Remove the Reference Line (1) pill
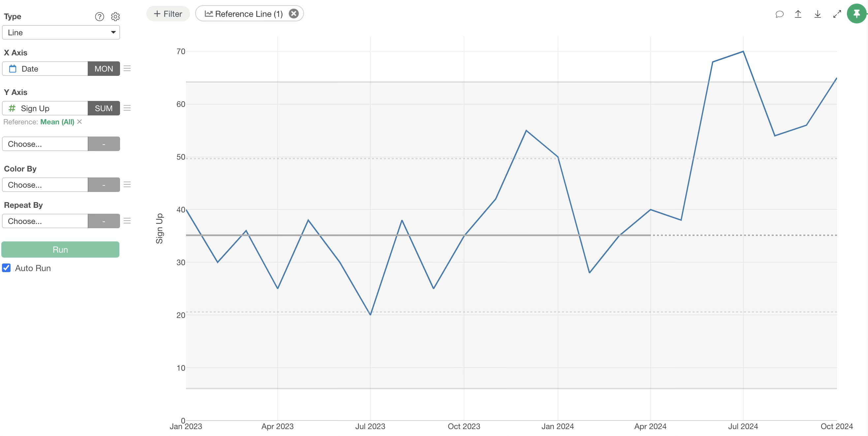The width and height of the screenshot is (868, 436). pyautogui.click(x=294, y=14)
